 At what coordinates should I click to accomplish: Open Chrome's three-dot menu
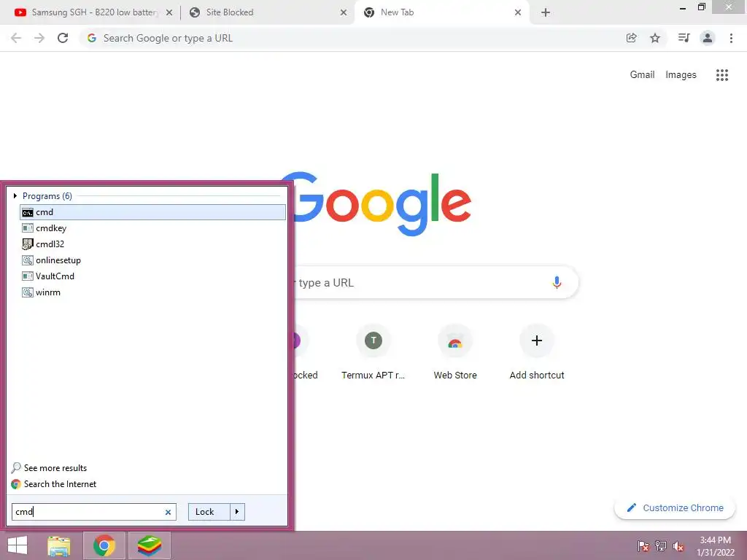click(x=731, y=38)
